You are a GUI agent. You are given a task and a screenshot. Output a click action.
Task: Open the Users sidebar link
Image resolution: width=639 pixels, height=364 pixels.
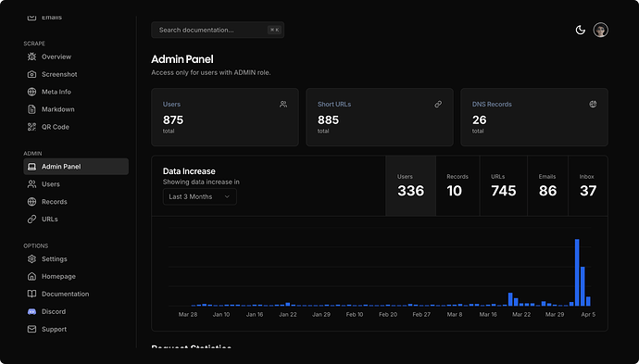[76, 183]
